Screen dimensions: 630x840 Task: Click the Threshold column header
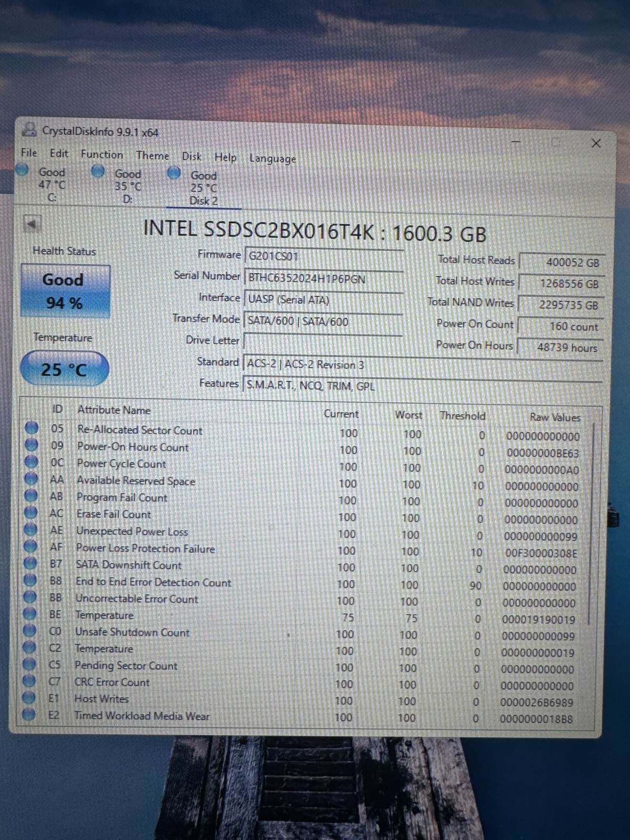[463, 416]
